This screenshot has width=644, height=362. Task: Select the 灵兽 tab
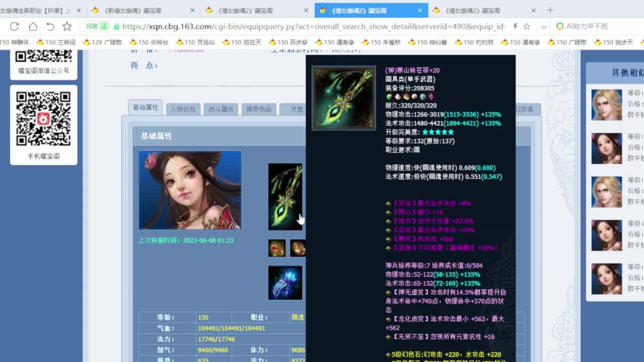(x=293, y=109)
